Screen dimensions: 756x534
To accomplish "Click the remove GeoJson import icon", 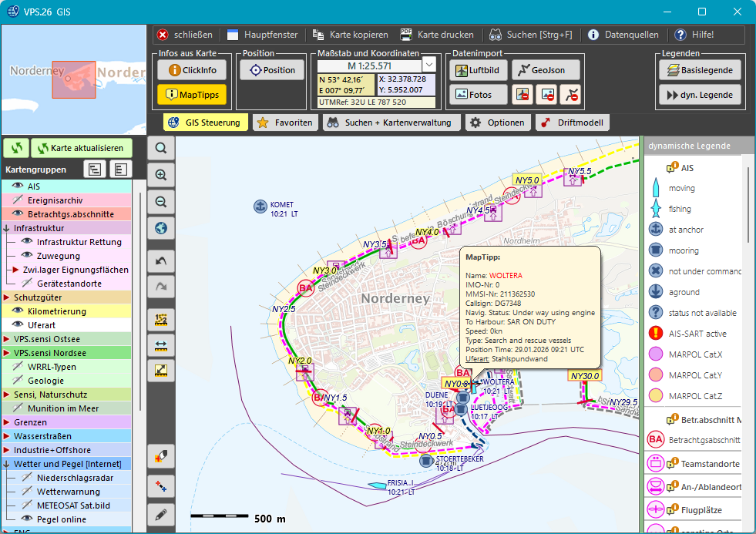I will click(571, 95).
